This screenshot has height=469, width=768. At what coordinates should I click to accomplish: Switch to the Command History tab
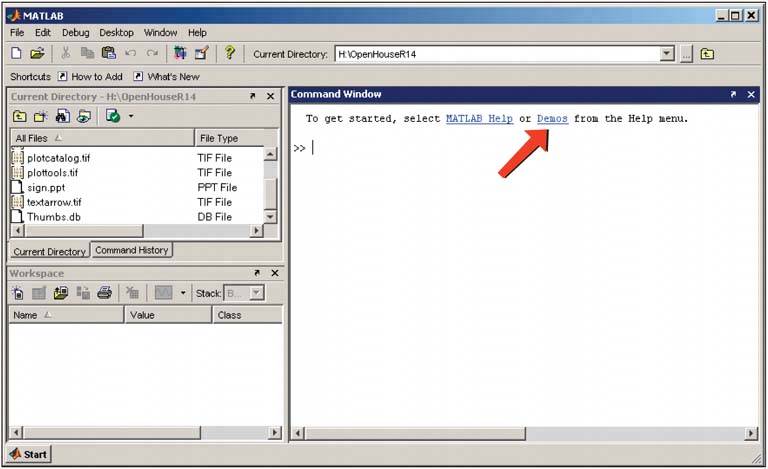pos(132,250)
